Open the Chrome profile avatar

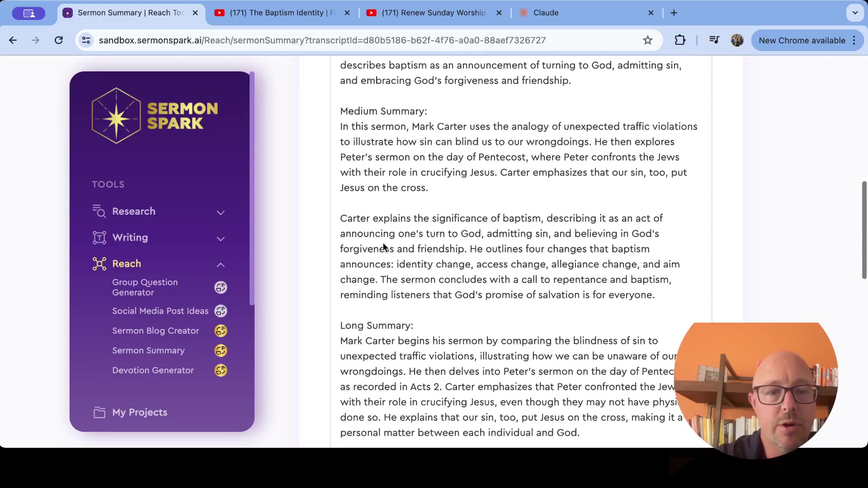point(737,40)
